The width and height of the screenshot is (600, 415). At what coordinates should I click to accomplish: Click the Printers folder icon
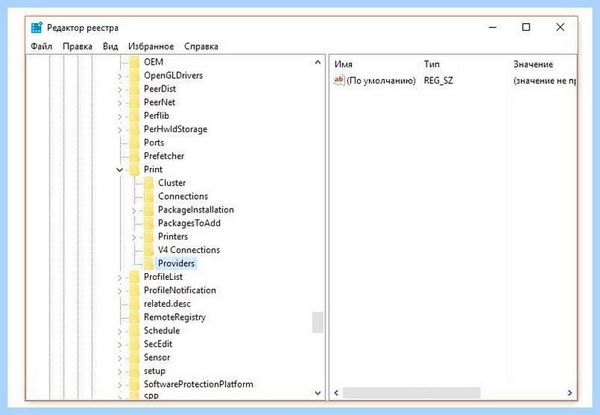click(x=149, y=236)
